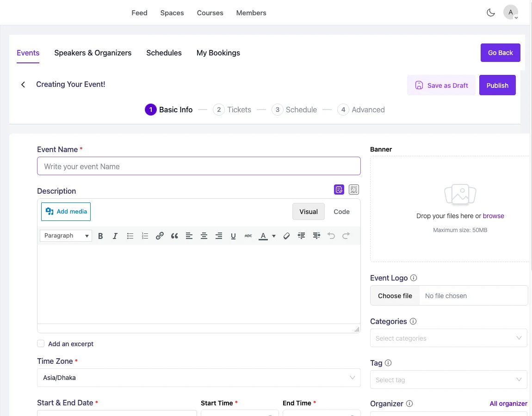Click the Organizer info icon
Screen dimensions: 532x416
(409, 404)
